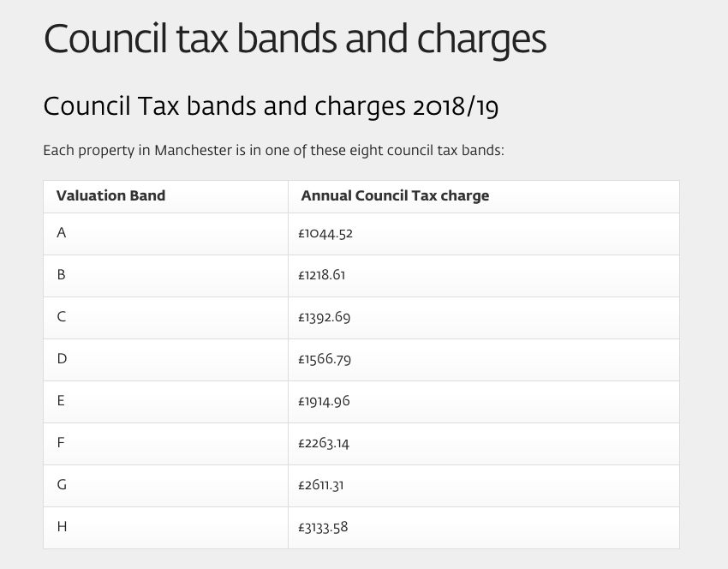The image size is (728, 569).
Task: Select the Band D row cell
Action: 166,360
